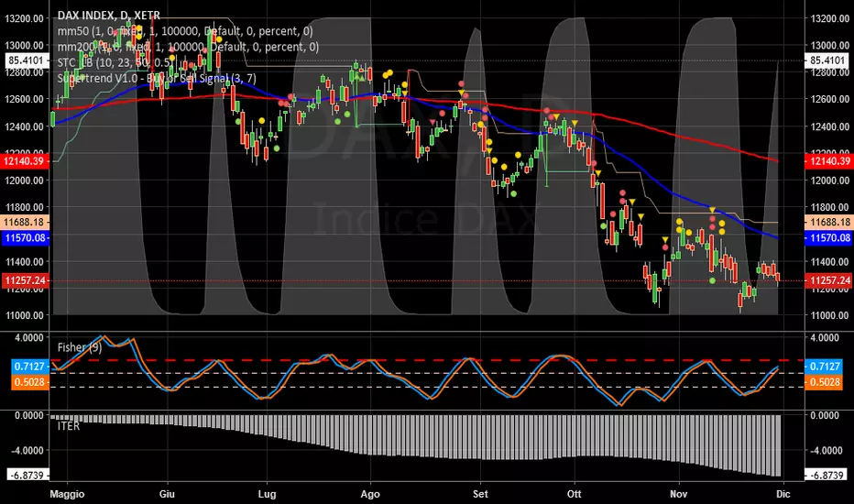The image size is (854, 504).
Task: Click the right orange 11688.18 price label
Action: point(829,222)
